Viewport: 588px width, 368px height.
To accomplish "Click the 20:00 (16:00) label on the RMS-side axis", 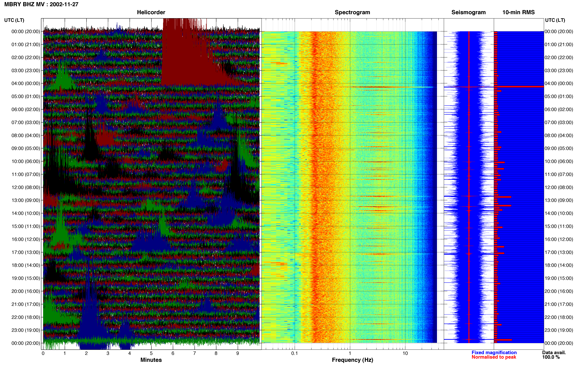I will [x=559, y=291].
